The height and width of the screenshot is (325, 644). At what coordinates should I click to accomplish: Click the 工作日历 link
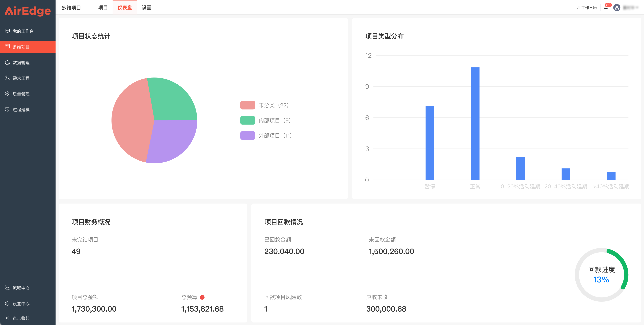coord(586,8)
